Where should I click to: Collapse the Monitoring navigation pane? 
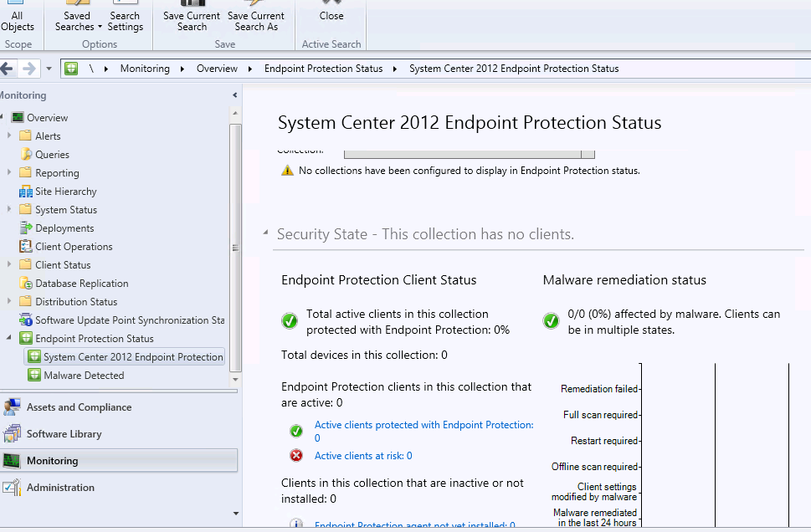coord(235,95)
